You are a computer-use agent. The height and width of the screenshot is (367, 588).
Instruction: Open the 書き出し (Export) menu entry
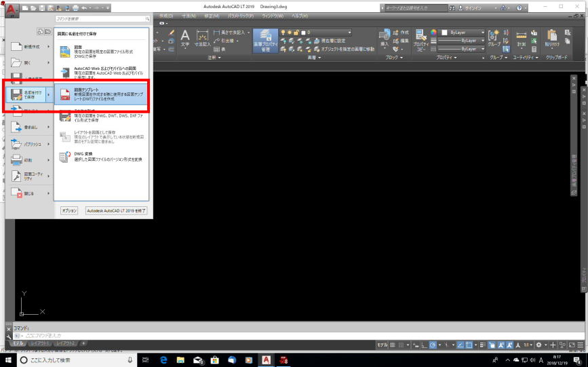click(x=30, y=128)
